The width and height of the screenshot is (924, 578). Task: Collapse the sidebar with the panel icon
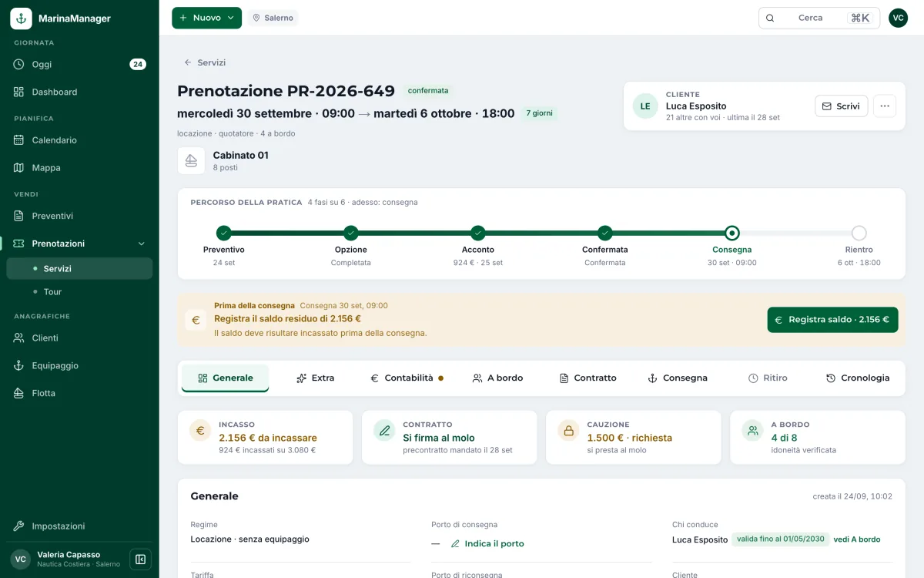(x=140, y=560)
